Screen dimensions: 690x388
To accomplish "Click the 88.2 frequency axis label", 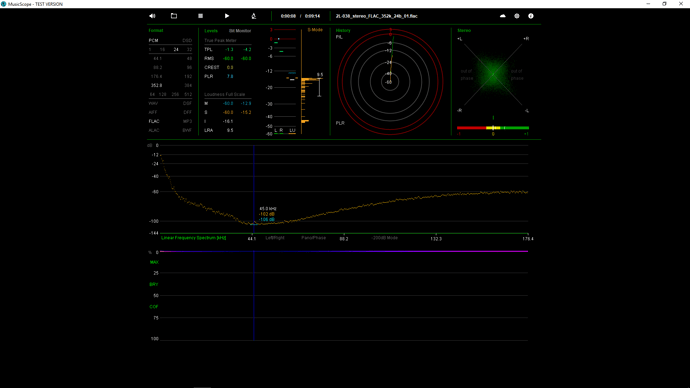I will [344, 239].
